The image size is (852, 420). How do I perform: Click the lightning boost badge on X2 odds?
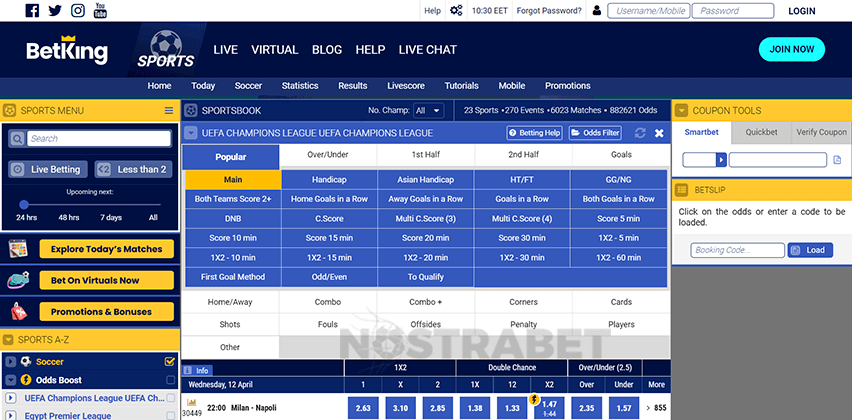[534, 400]
